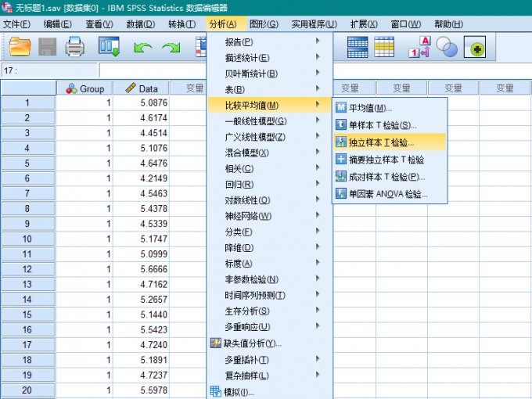Select 独立样本 T 检验 submenu entry
The image size is (532, 399).
pos(390,142)
